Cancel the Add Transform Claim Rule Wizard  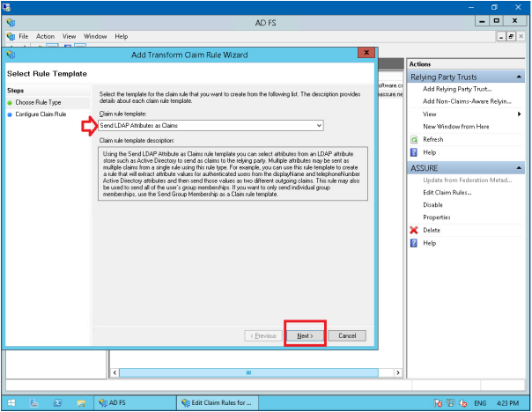pos(347,335)
